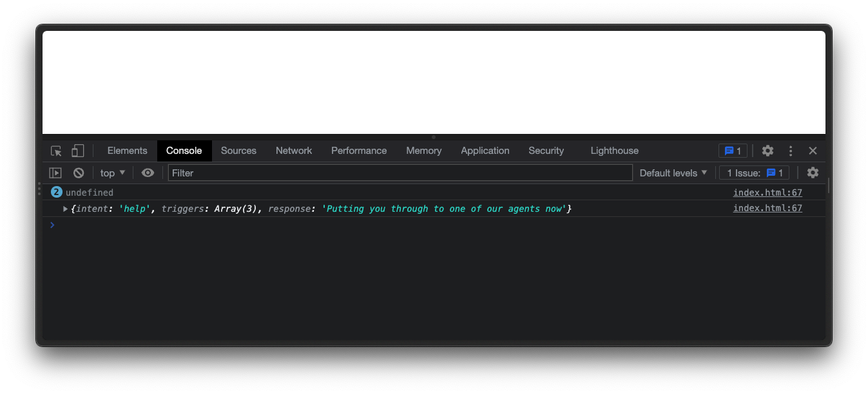Select the Console tab
The image size is (868, 394).
[x=184, y=151]
